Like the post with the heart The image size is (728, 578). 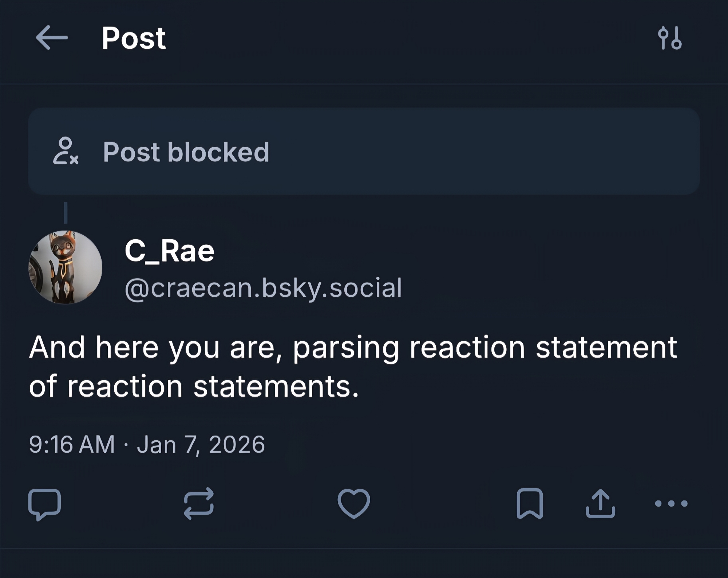353,504
